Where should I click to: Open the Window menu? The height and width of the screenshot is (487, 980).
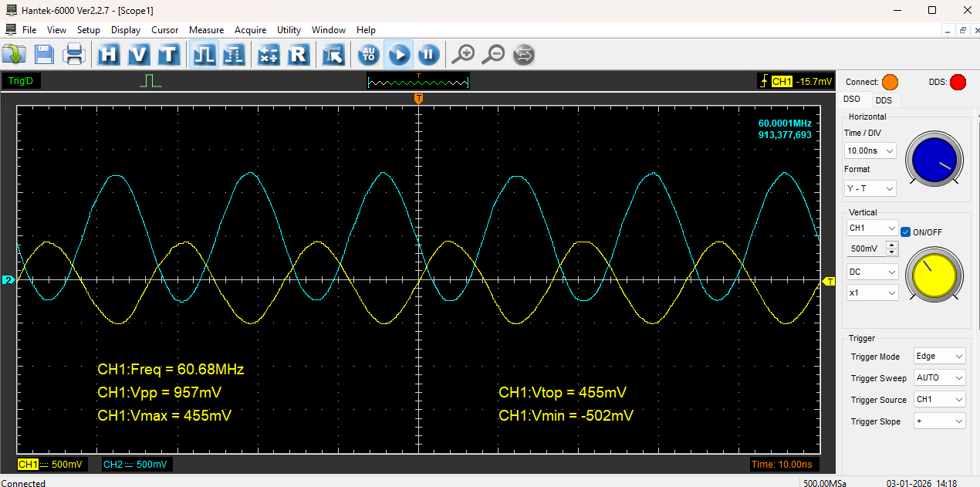tap(329, 30)
